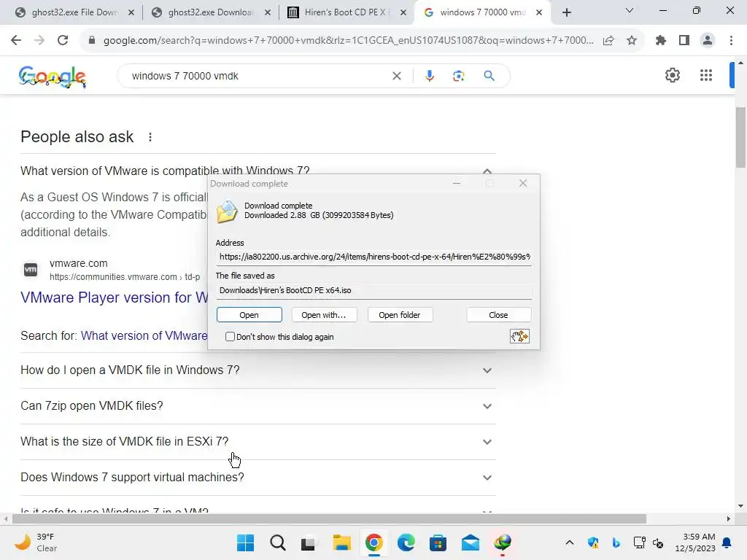This screenshot has width=747, height=560.
Task: Open Chrome profile avatar menu
Action: [708, 41]
